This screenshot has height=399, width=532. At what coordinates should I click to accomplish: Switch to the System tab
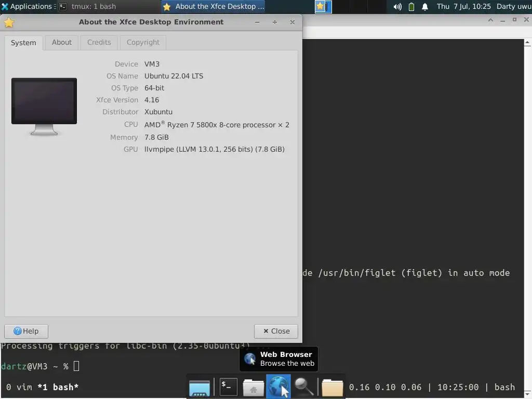pyautogui.click(x=23, y=43)
